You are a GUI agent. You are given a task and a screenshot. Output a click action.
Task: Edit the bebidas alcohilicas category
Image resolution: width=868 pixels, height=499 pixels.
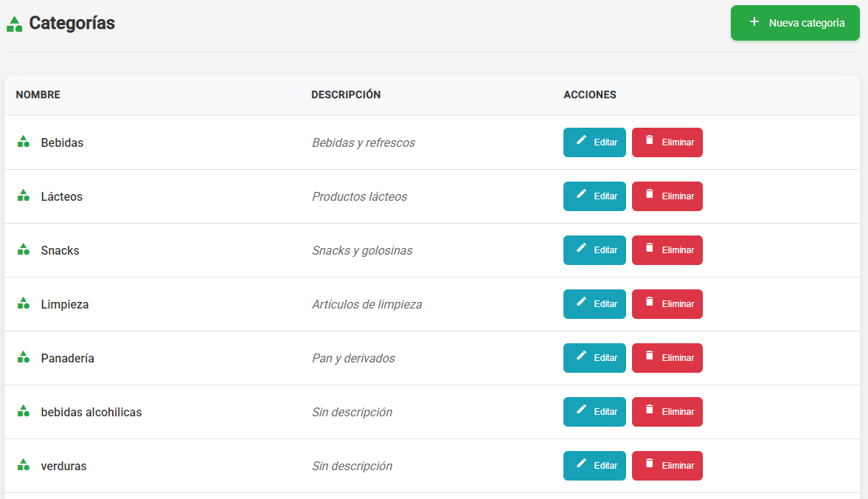click(x=594, y=412)
